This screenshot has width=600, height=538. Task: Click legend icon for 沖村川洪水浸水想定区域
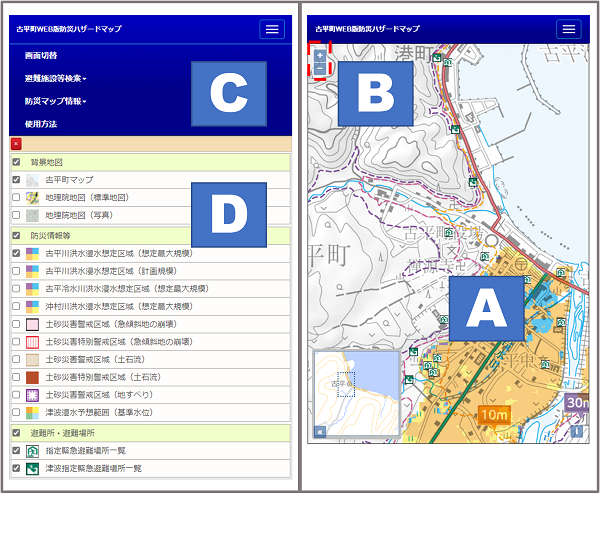pyautogui.click(x=32, y=306)
